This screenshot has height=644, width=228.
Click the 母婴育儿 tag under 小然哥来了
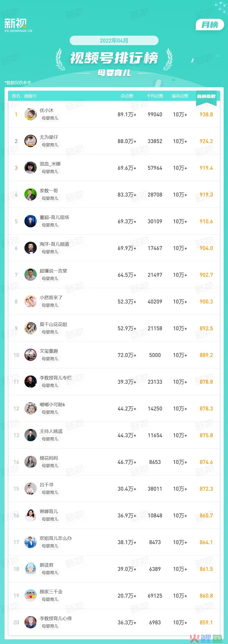click(x=50, y=305)
